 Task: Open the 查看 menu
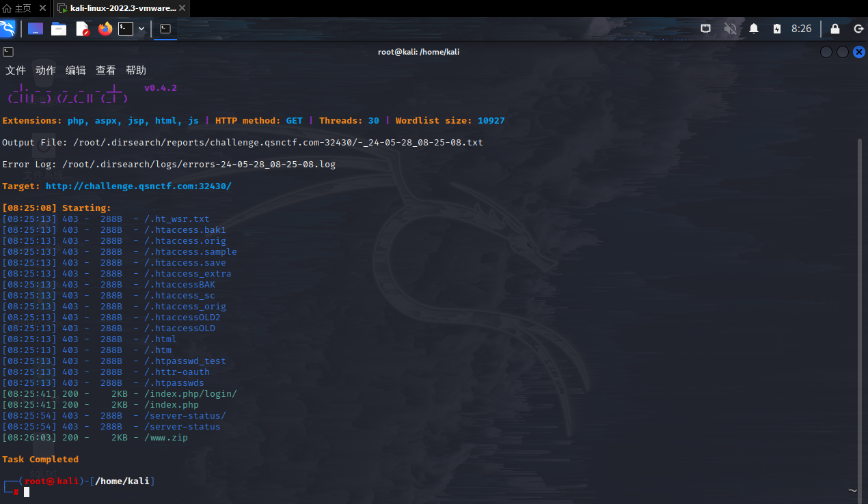[x=106, y=70]
